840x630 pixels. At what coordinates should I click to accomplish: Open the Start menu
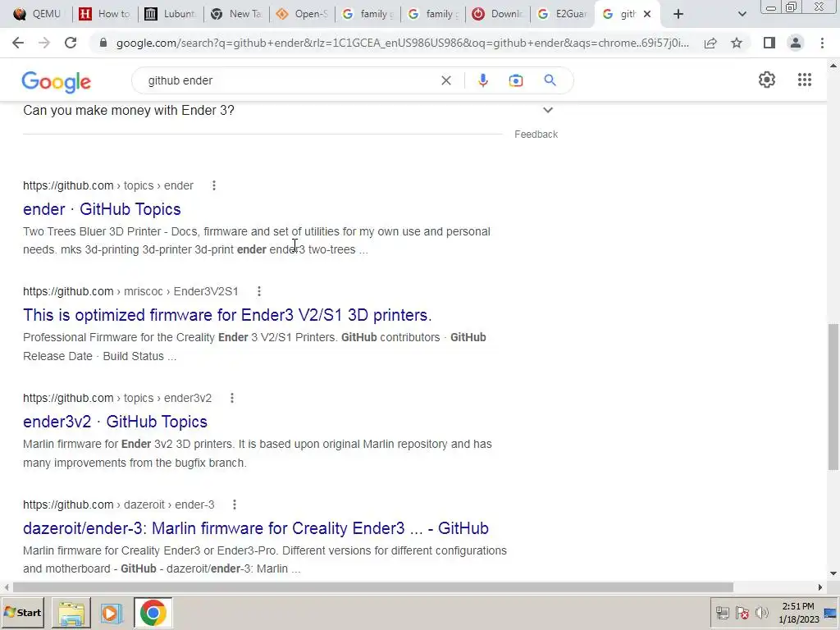pyautogui.click(x=23, y=613)
